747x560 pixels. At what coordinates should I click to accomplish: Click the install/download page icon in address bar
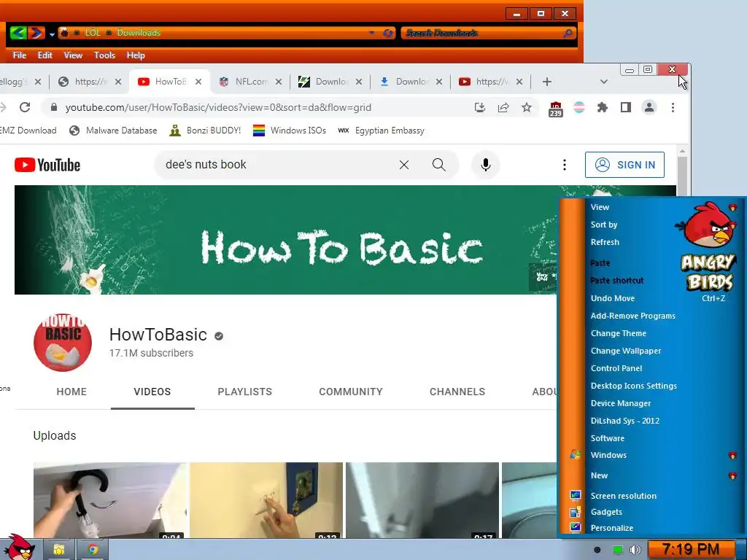point(480,108)
